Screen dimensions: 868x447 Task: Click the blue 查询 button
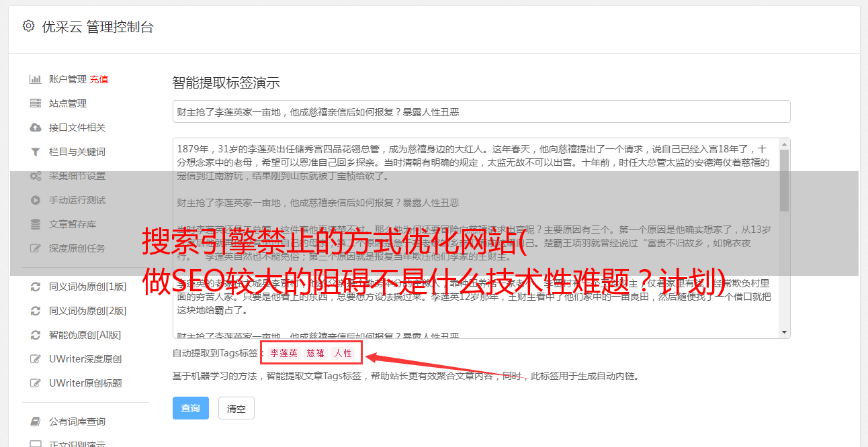191,408
